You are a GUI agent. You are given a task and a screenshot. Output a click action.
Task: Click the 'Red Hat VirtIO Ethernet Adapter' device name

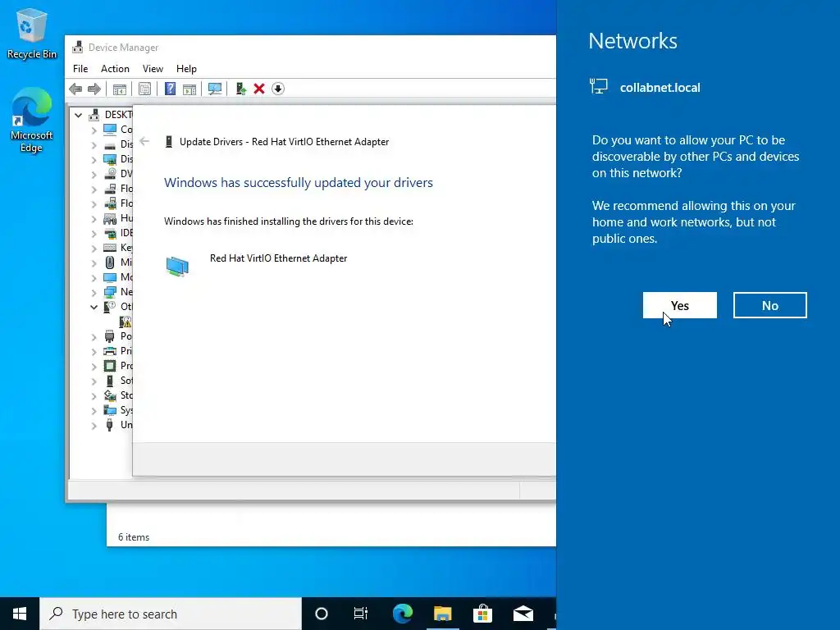[279, 258]
